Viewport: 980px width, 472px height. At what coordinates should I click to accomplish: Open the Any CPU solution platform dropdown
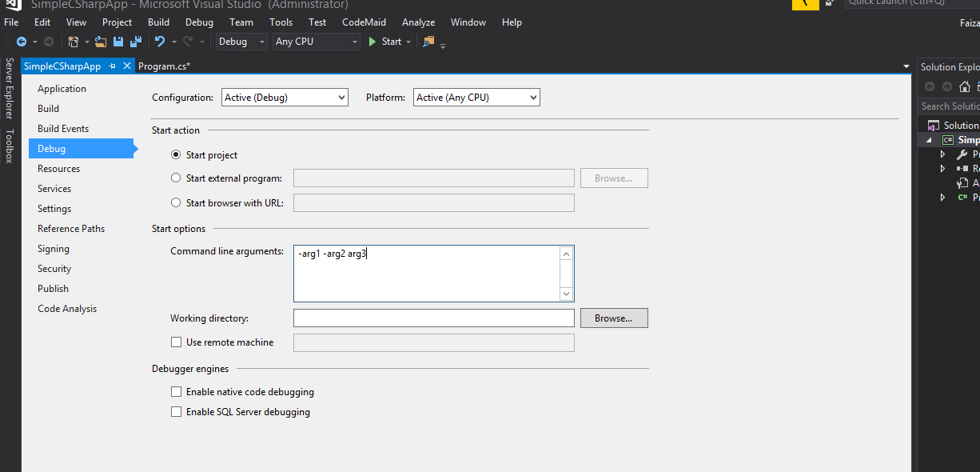coord(317,42)
